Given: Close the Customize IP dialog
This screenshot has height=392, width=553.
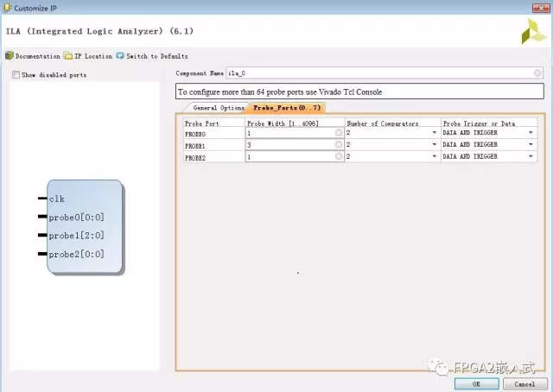Looking at the screenshot, I should (x=541, y=8).
